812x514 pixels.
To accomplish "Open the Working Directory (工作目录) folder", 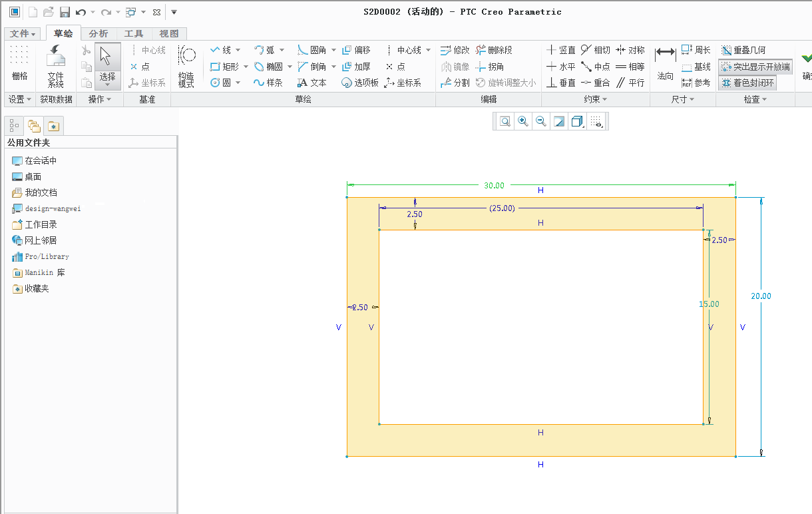I will tap(35, 224).
